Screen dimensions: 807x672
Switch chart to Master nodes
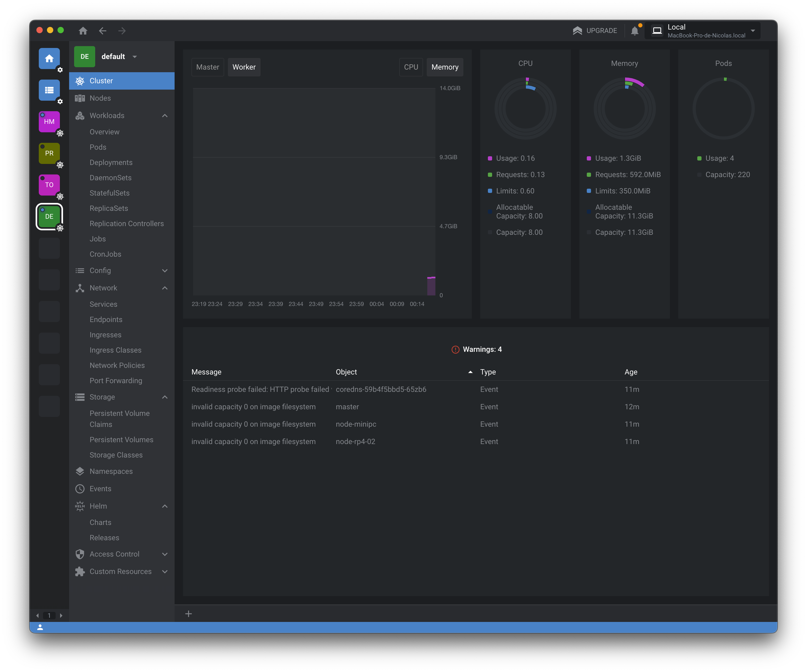point(208,67)
